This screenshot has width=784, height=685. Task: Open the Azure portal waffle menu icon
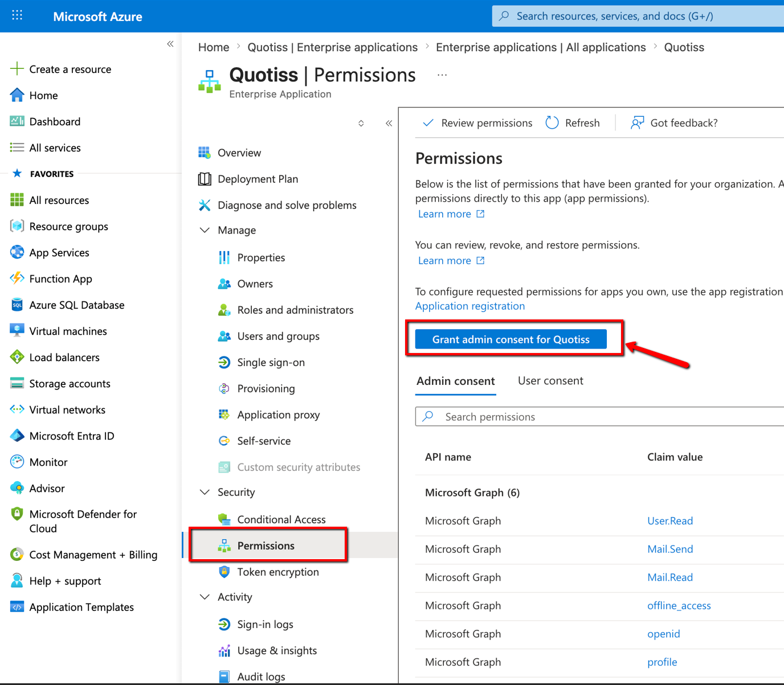17,15
